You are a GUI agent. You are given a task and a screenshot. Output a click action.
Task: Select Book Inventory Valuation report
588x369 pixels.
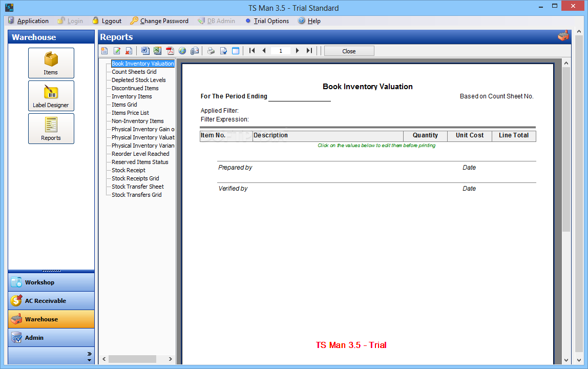click(143, 64)
